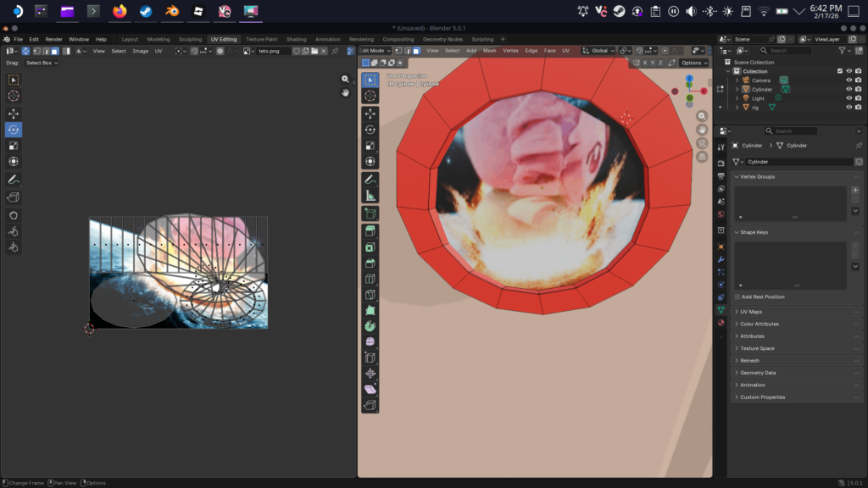Add a new vertex group with plus button
Image resolution: width=868 pixels, height=488 pixels.
(854, 191)
